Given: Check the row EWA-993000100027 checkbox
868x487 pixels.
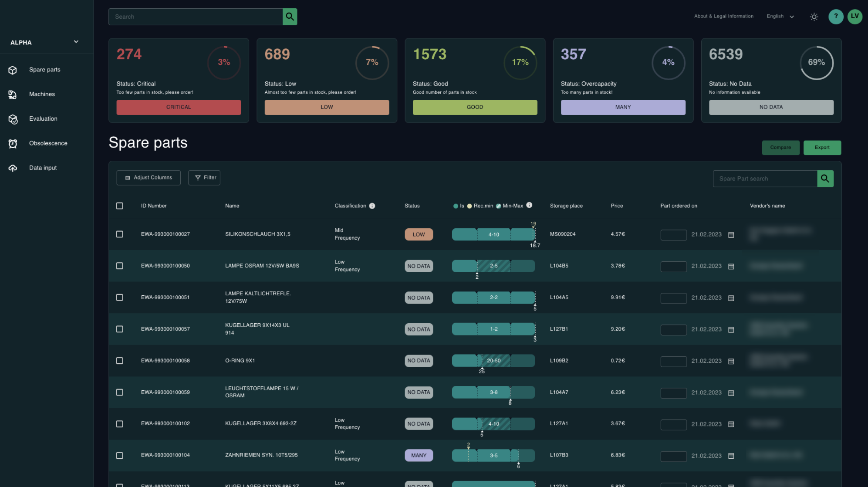Looking at the screenshot, I should pyautogui.click(x=120, y=234).
